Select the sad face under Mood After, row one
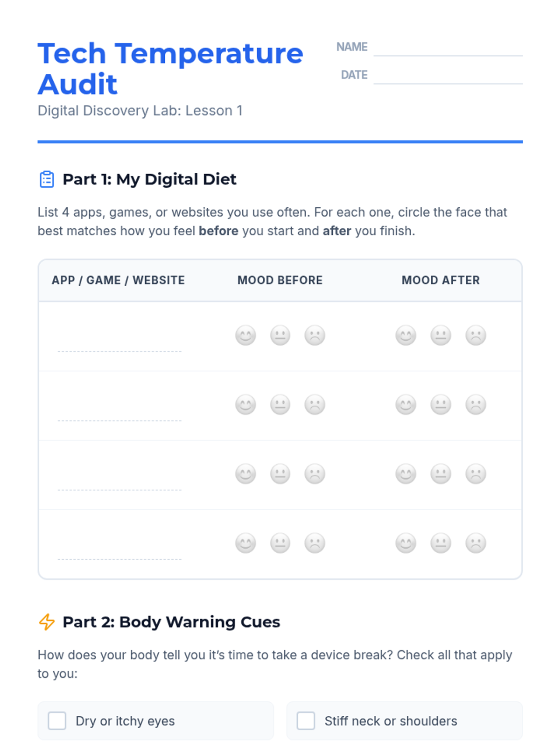Screen dimensions: 560x747 click(476, 335)
